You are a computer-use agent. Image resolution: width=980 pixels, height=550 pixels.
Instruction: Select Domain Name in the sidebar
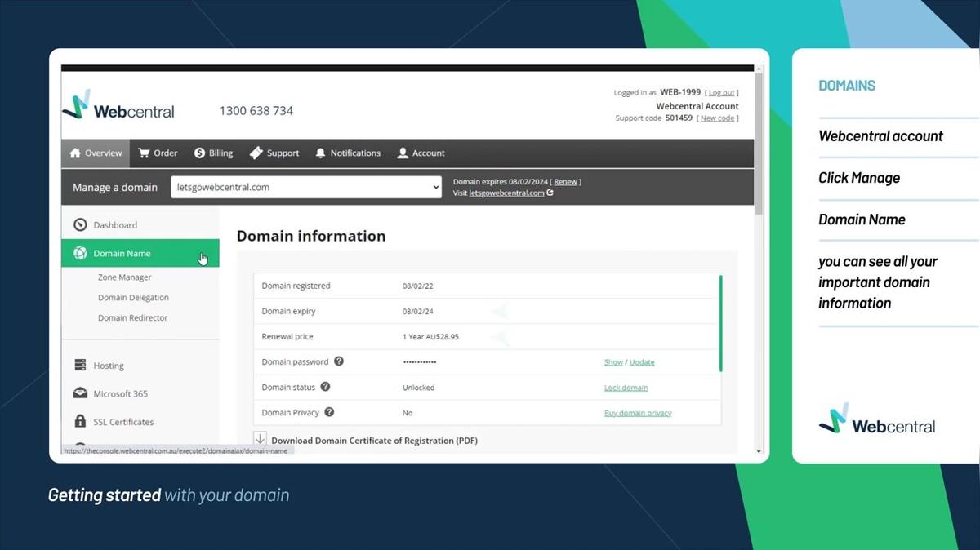point(140,253)
